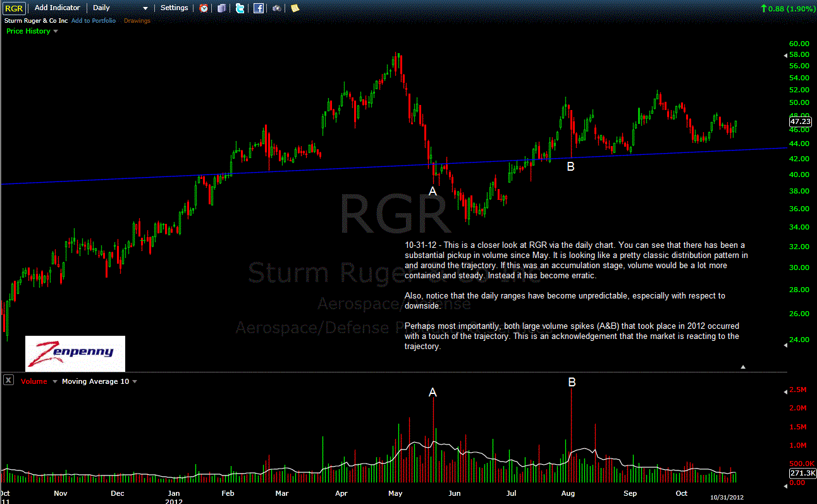817x504 pixels.
Task: Close the Volume pane with X icon
Action: 8,380
